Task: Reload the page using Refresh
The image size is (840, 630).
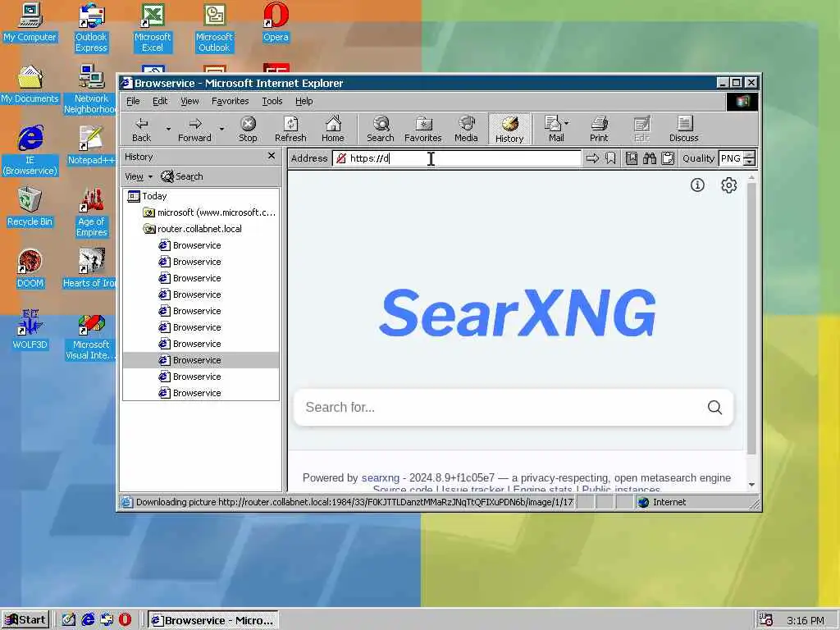Action: click(x=290, y=129)
